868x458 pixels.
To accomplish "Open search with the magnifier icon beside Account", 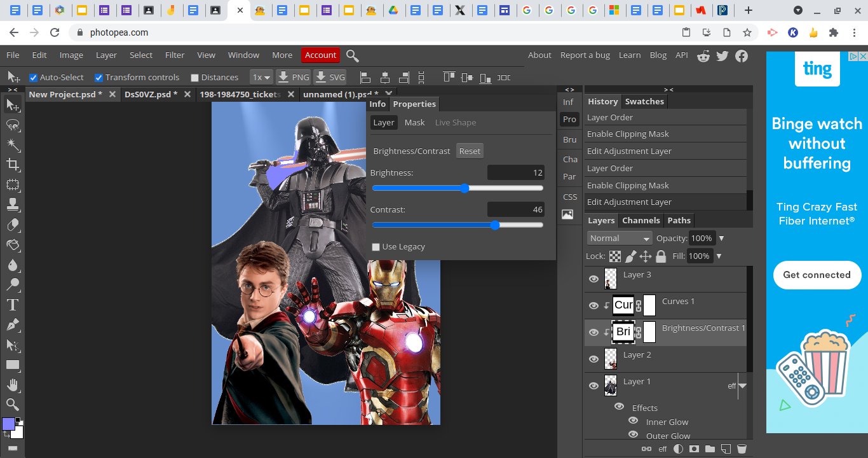I will pyautogui.click(x=353, y=56).
